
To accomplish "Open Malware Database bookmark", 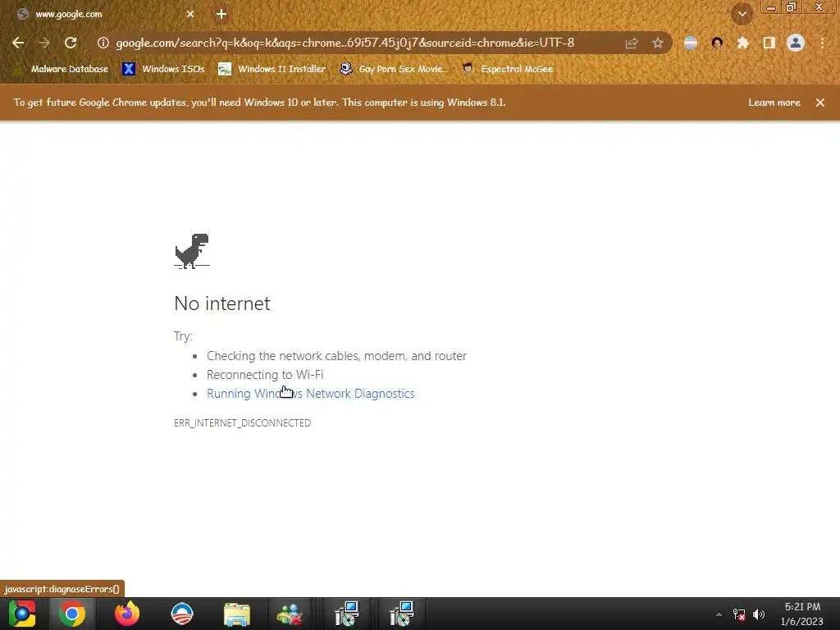I will coord(62,69).
